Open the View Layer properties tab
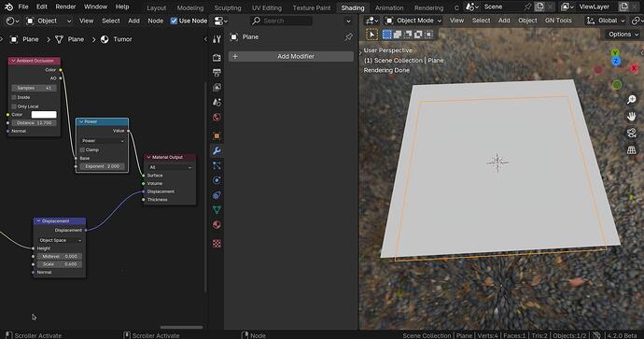Image resolution: width=644 pixels, height=339 pixels. (217, 87)
